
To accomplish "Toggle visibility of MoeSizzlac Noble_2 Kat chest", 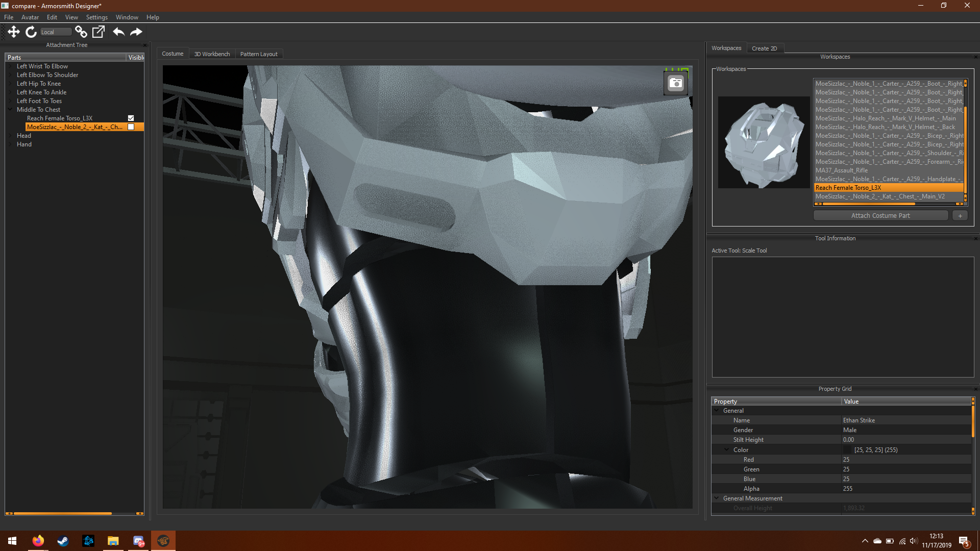I will (x=131, y=127).
